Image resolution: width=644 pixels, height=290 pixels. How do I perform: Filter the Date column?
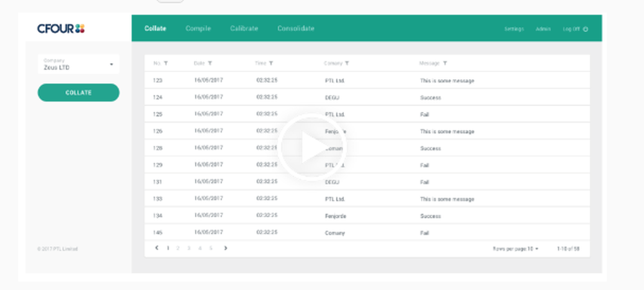210,64
